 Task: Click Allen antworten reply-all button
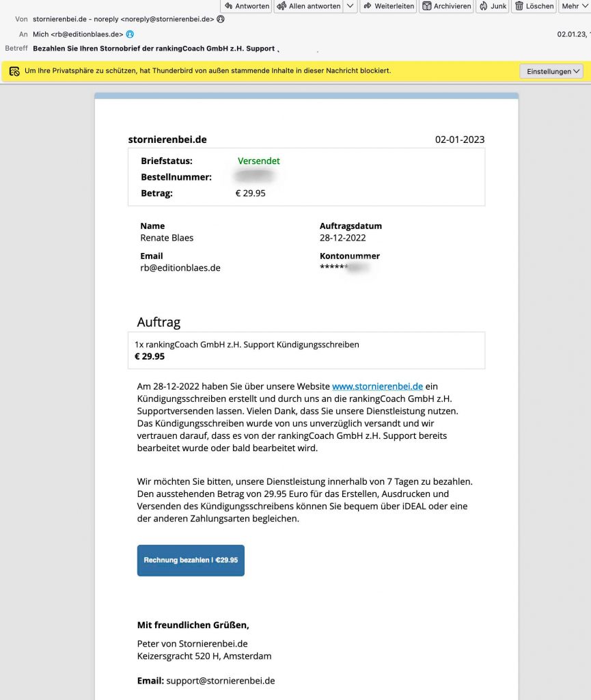pyautogui.click(x=309, y=6)
